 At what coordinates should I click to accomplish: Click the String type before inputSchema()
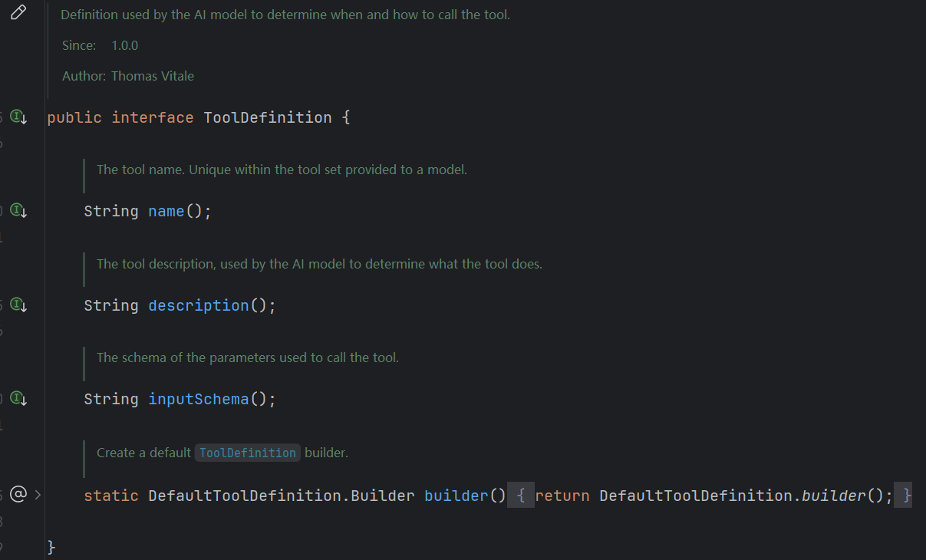111,399
